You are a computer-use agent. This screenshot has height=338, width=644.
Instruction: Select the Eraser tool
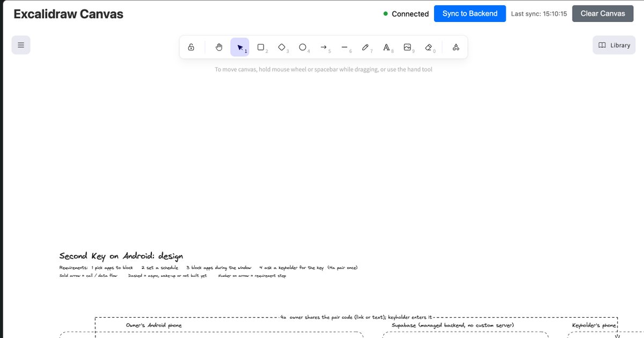pyautogui.click(x=428, y=47)
